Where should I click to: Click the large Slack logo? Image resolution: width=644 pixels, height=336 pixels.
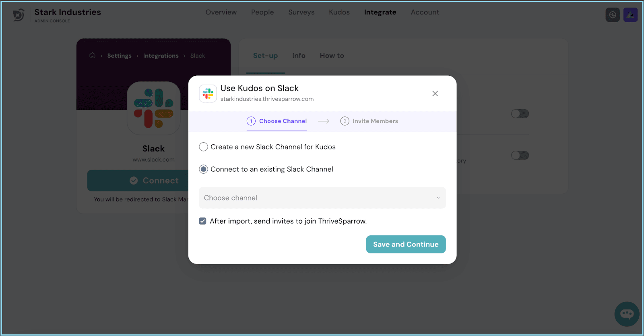pyautogui.click(x=153, y=108)
